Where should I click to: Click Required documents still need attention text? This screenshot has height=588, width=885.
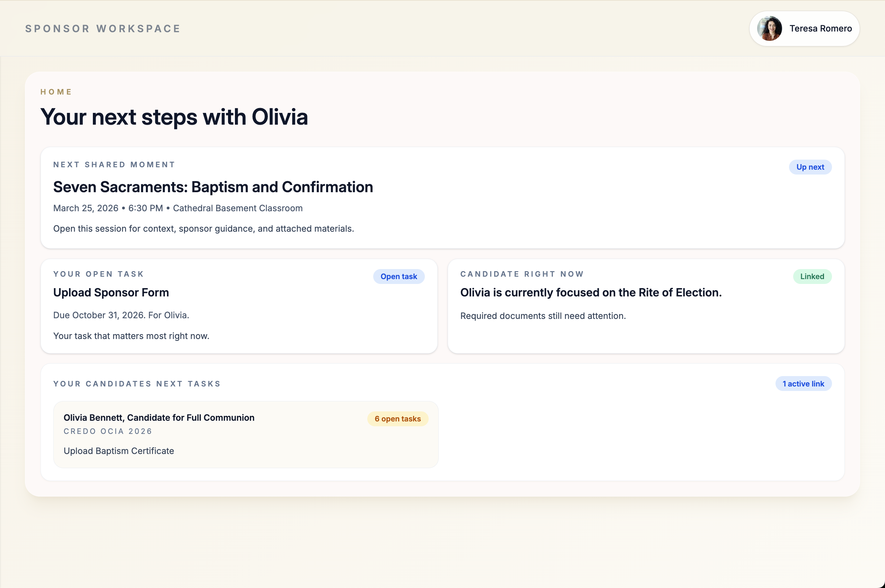click(x=543, y=316)
